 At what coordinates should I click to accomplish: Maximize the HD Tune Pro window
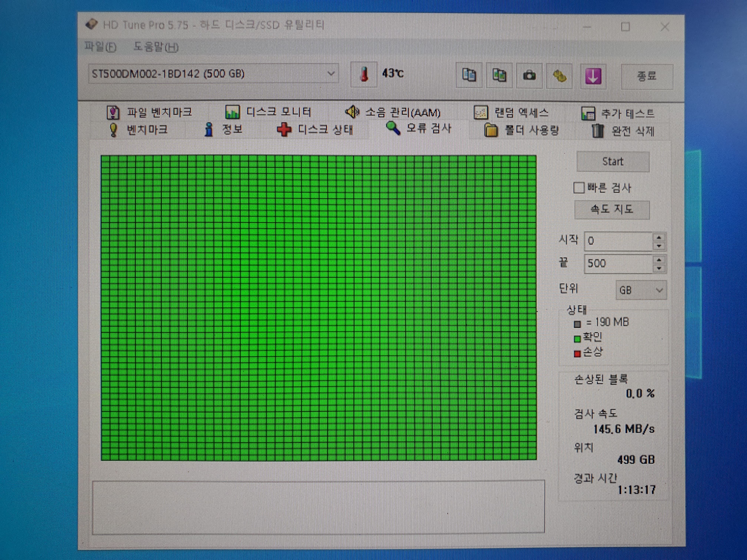[625, 27]
